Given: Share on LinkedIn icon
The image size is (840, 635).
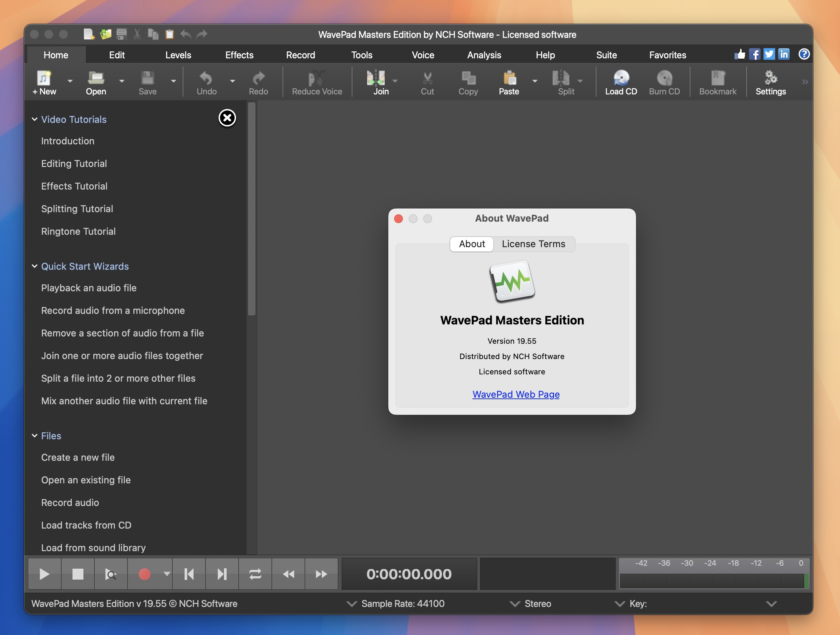Looking at the screenshot, I should pyautogui.click(x=784, y=54).
